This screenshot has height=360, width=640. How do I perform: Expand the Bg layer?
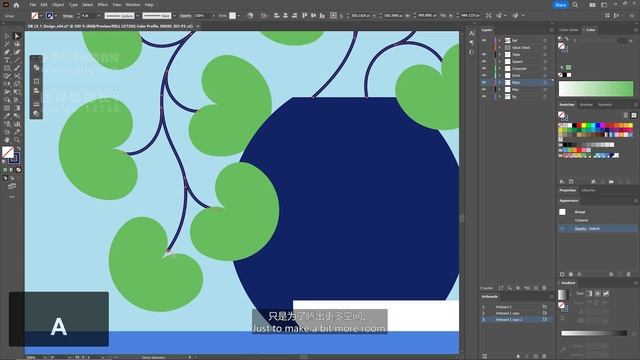pyautogui.click(x=499, y=97)
